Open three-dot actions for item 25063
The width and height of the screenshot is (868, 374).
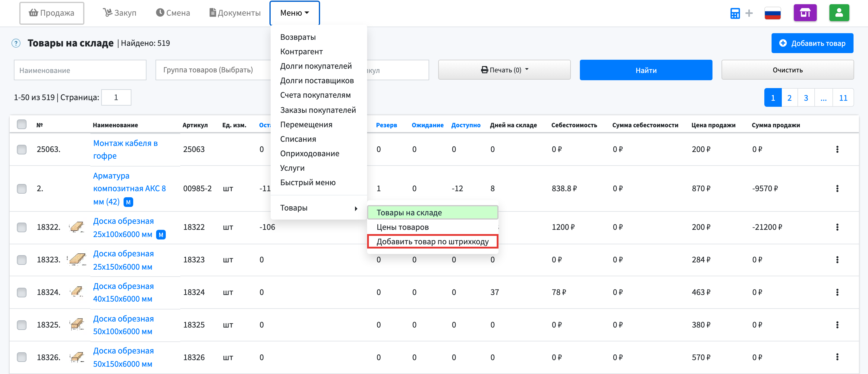[x=837, y=149]
